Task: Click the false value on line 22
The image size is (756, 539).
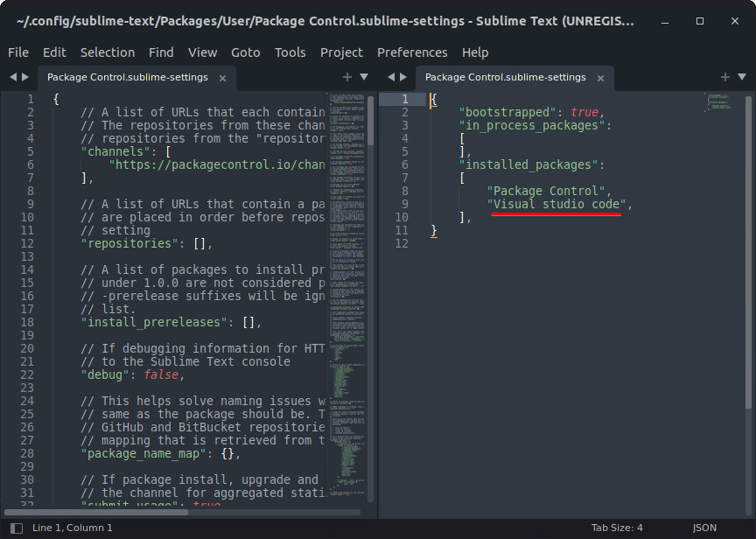Action: coord(161,374)
